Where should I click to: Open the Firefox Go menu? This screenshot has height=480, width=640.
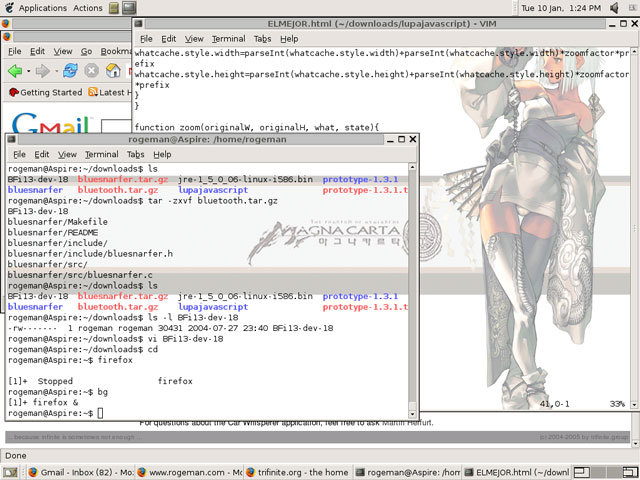86,51
